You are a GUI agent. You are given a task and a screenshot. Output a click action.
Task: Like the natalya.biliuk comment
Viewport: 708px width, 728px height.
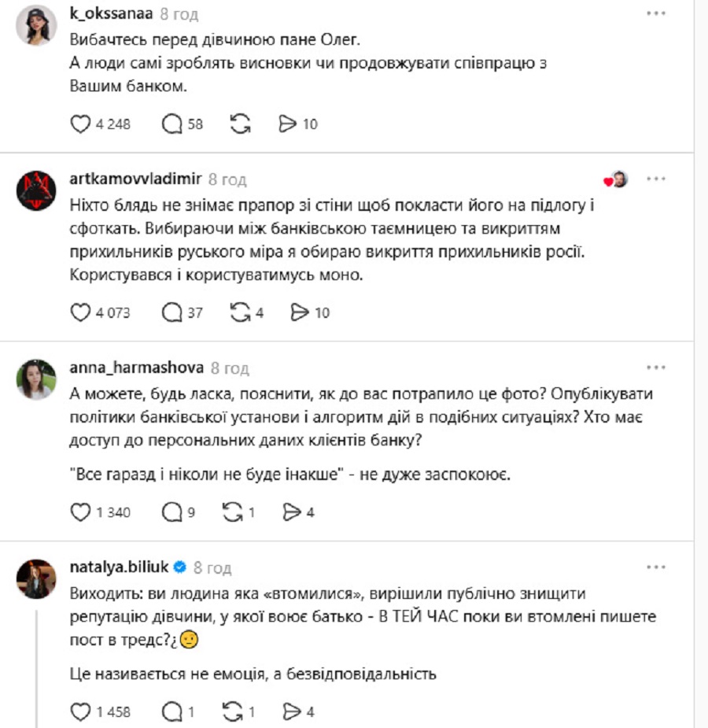coord(81,711)
